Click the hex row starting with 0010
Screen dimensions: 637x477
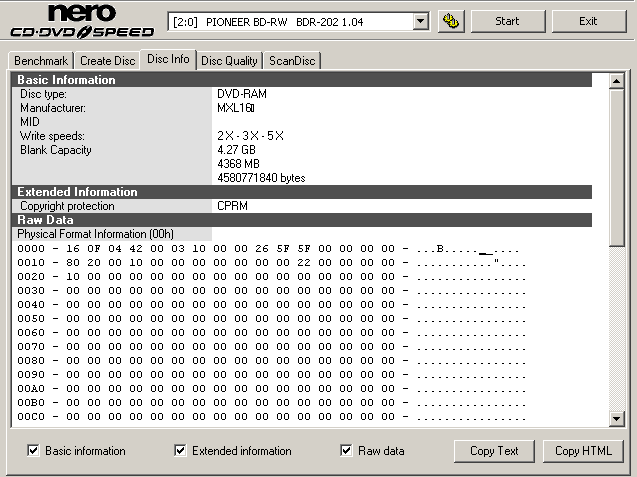[271, 262]
